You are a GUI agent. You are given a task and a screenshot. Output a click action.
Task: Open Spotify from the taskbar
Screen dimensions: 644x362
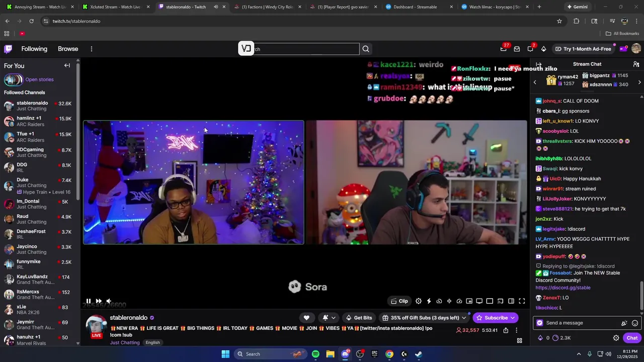315,354
